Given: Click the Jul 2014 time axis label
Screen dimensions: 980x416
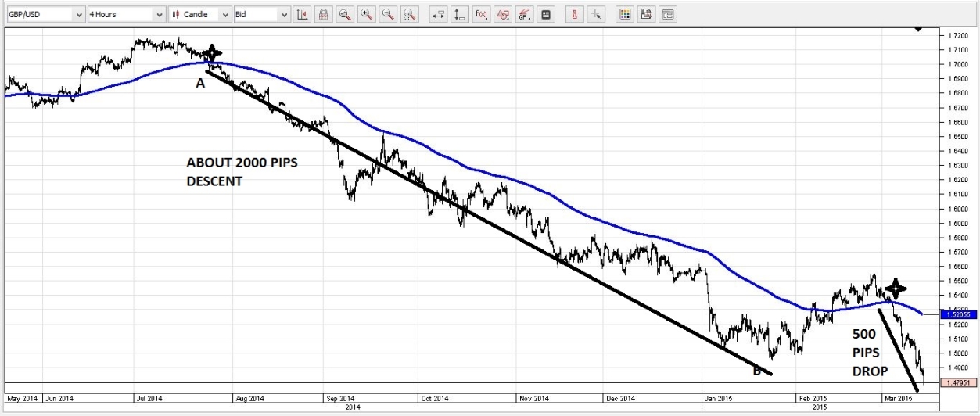Looking at the screenshot, I should pyautogui.click(x=149, y=399).
